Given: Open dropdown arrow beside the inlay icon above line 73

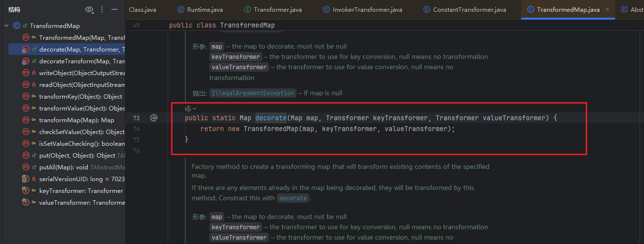Looking at the screenshot, I should pos(195,108).
